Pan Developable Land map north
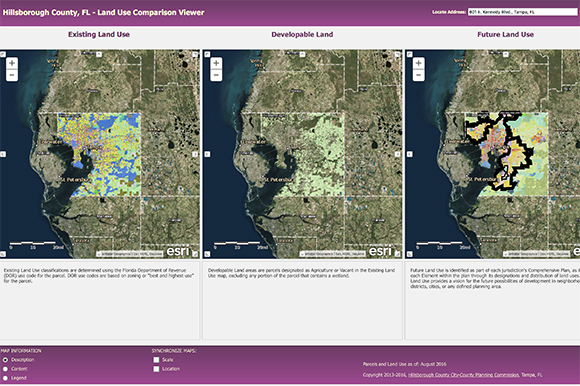This screenshot has height=386, width=580. [x=303, y=54]
